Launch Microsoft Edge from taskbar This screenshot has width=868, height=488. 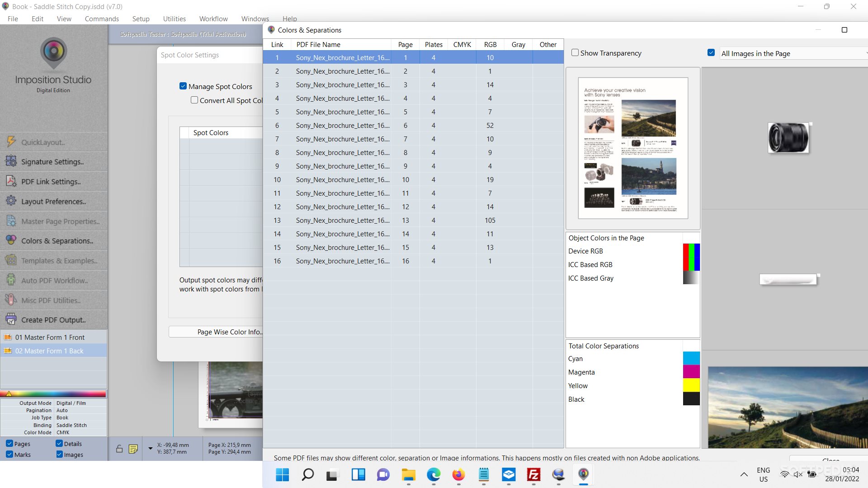click(433, 475)
